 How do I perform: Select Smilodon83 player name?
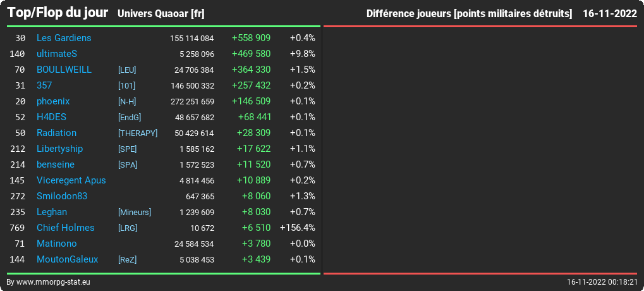[62, 196]
